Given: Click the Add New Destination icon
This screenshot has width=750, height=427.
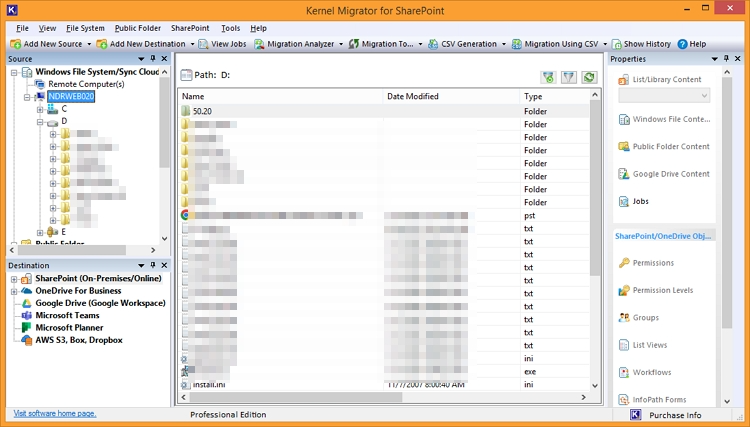Looking at the screenshot, I should 102,44.
